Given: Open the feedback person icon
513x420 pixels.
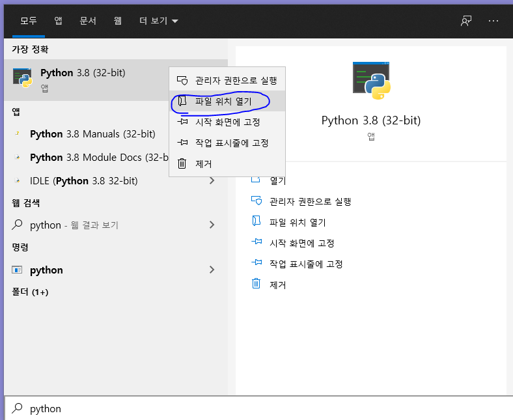Looking at the screenshot, I should (466, 21).
